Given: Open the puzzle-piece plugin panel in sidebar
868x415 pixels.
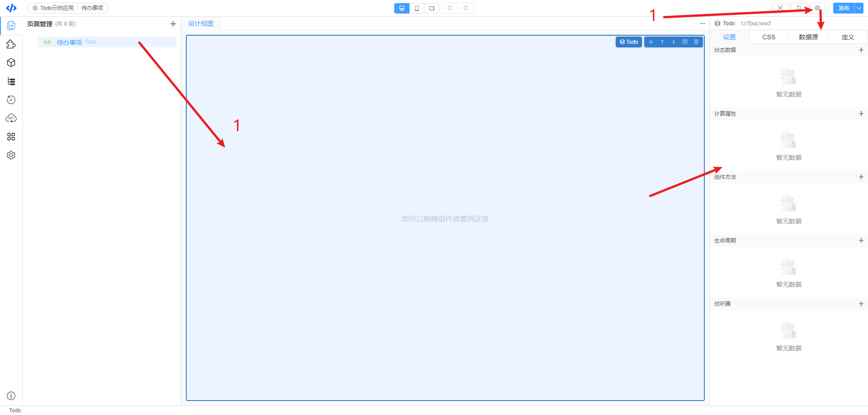Looking at the screenshot, I should pos(11,44).
